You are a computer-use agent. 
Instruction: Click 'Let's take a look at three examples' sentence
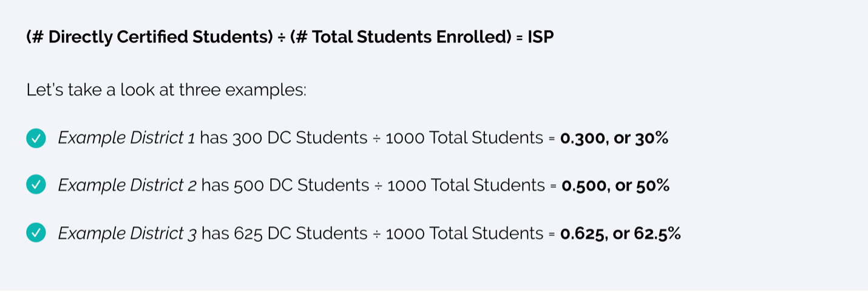tap(166, 91)
